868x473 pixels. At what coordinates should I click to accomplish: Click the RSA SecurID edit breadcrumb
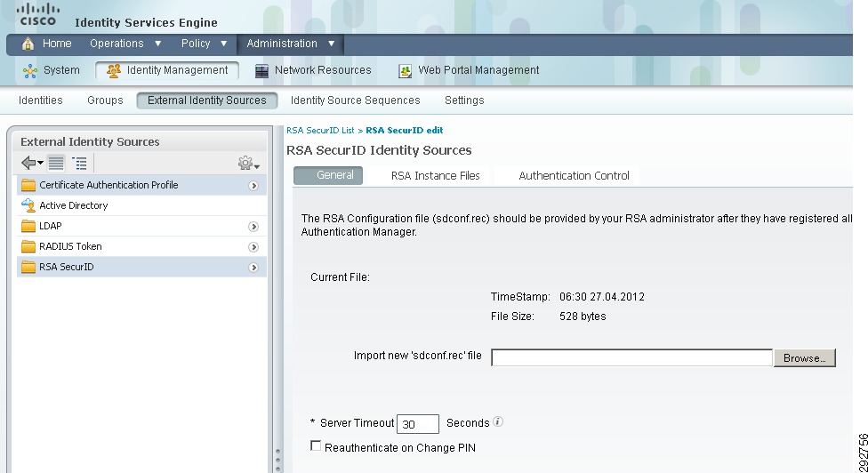click(404, 131)
